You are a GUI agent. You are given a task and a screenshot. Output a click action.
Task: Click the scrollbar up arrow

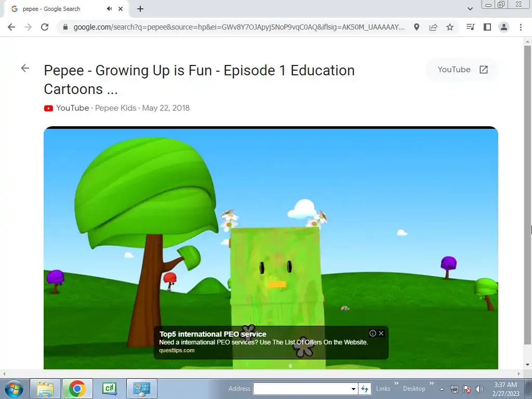527,42
